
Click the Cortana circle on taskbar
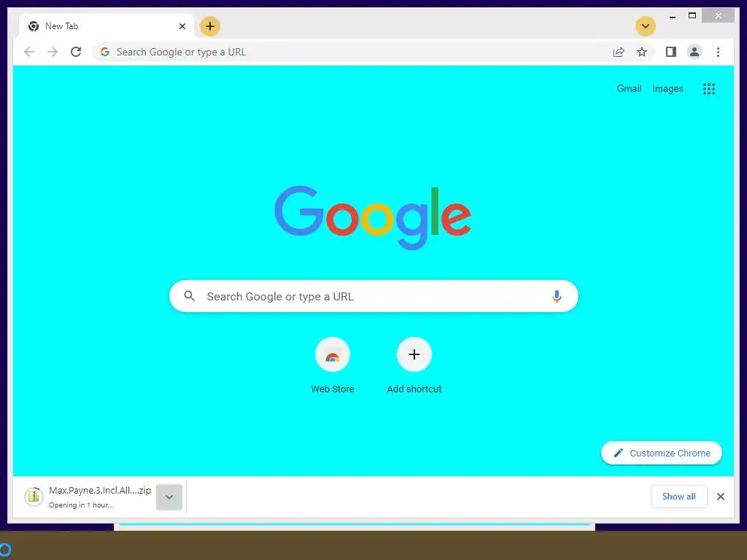(x=5, y=550)
